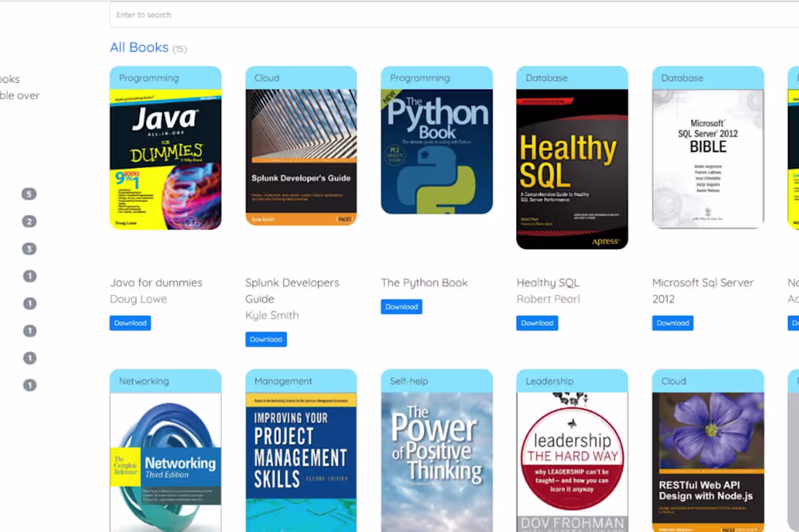The height and width of the screenshot is (532, 799).
Task: Click the 'Healthy SQL' title text
Action: 548,282
